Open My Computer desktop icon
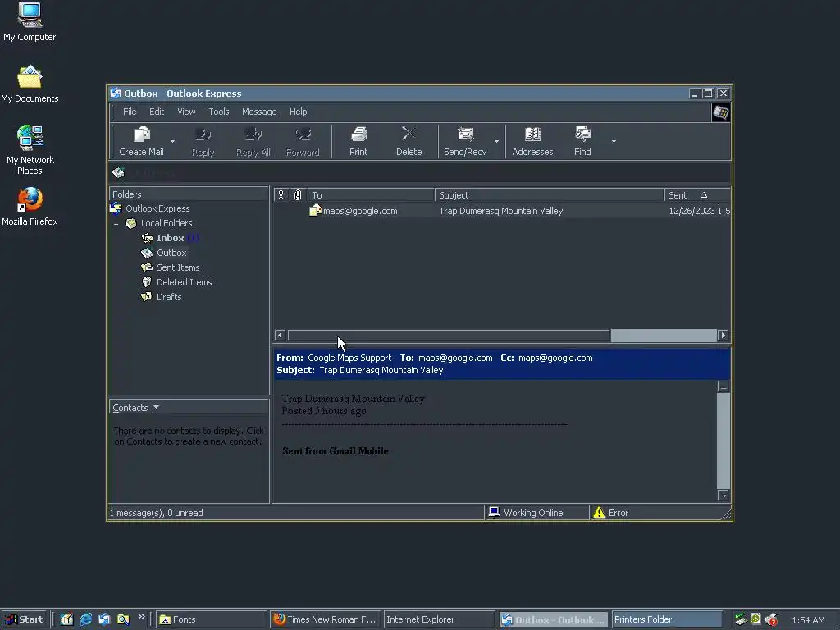Image resolution: width=840 pixels, height=630 pixels. [x=30, y=21]
